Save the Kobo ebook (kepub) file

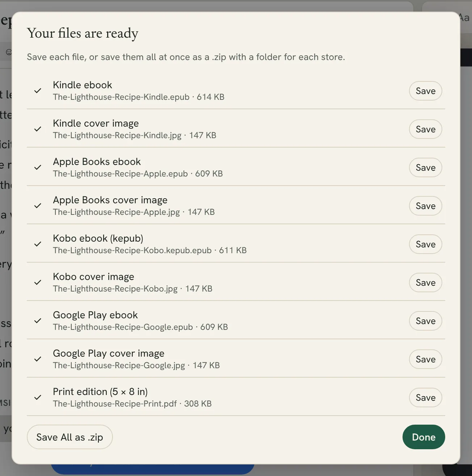[425, 245]
